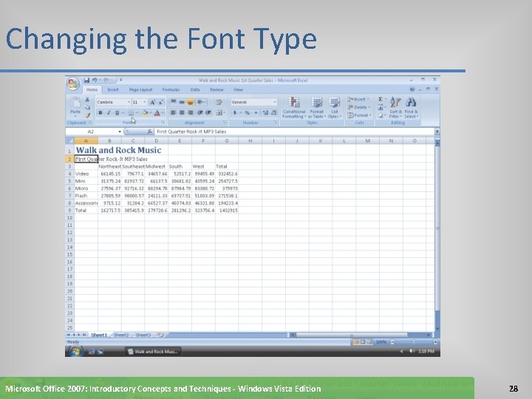The height and width of the screenshot is (399, 532).
Task: Click the Save icon in Quick Access Toolbar
Action: tap(86, 80)
